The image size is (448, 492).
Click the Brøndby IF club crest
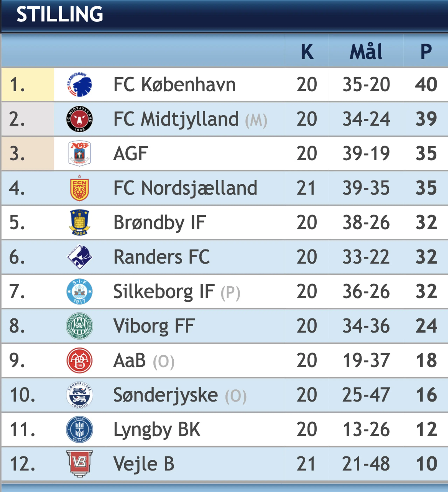(79, 222)
